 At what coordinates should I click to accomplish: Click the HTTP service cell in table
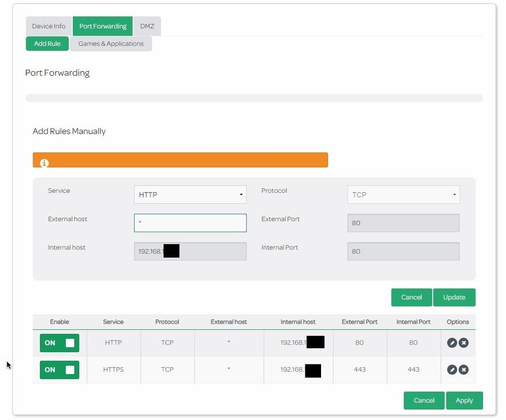coord(113,343)
